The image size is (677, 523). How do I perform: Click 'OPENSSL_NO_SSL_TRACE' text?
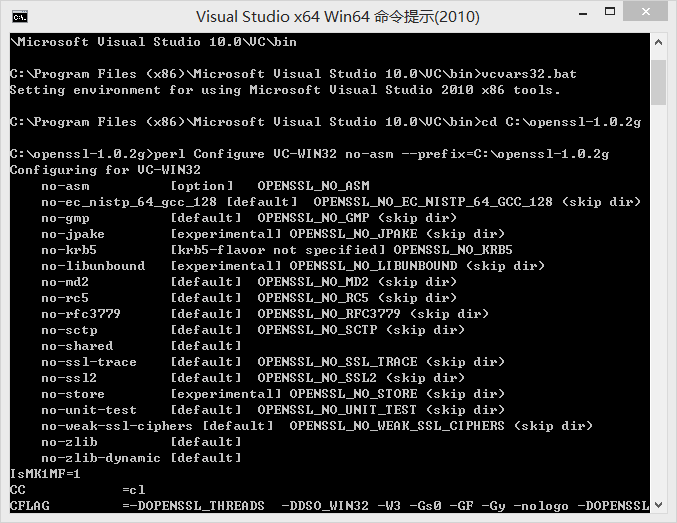337,362
